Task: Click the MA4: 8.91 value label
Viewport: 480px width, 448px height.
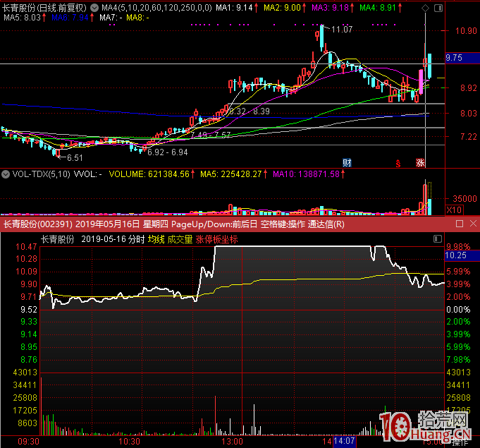Action: pyautogui.click(x=378, y=8)
